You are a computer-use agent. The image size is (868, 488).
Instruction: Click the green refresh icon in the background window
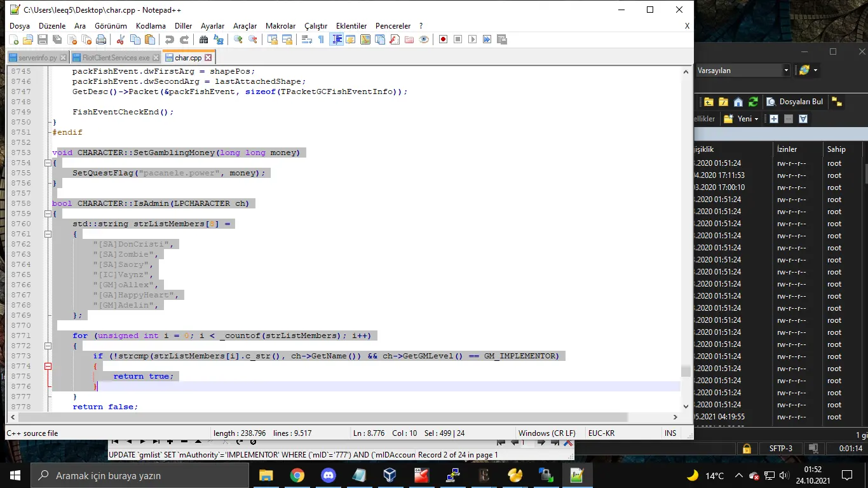pos(754,102)
